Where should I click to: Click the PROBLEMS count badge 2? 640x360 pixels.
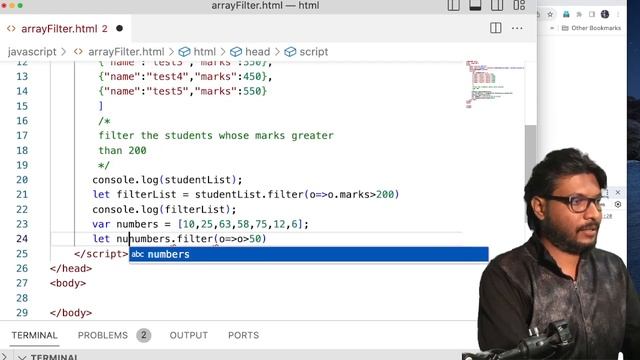pyautogui.click(x=144, y=335)
